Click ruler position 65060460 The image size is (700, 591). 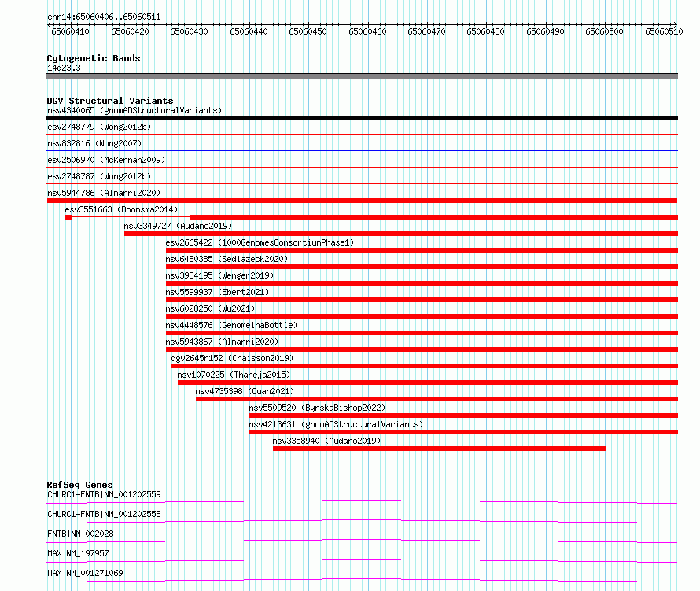tap(368, 31)
